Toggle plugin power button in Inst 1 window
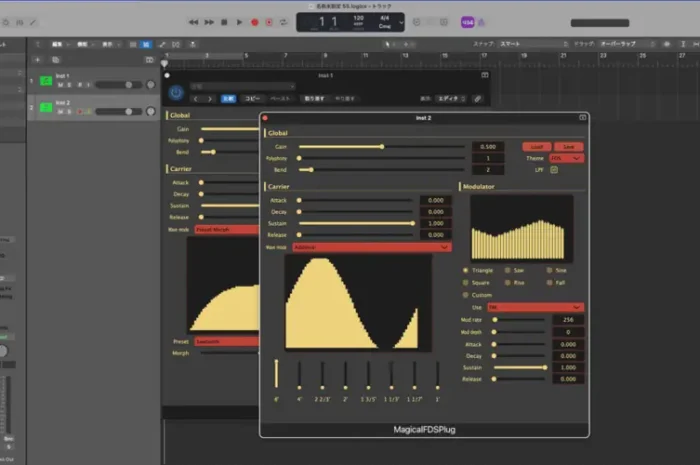 176,93
